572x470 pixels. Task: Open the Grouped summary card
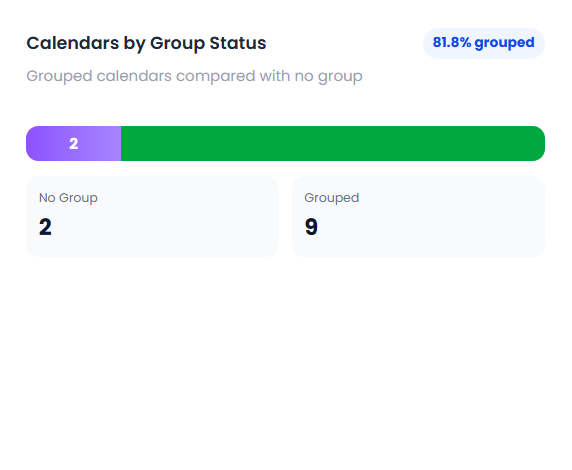(418, 216)
